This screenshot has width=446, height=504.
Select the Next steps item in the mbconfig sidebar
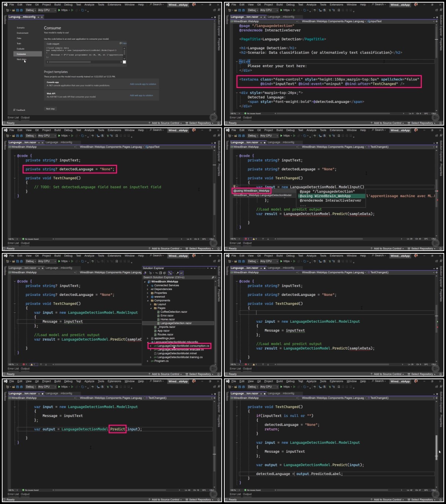point(21,59)
